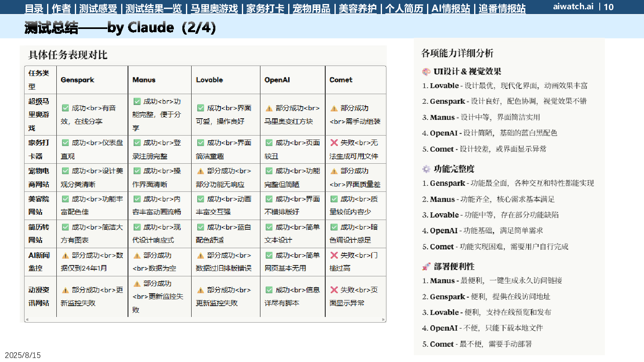Click the rocket icon beside 部署便利性

(426, 267)
